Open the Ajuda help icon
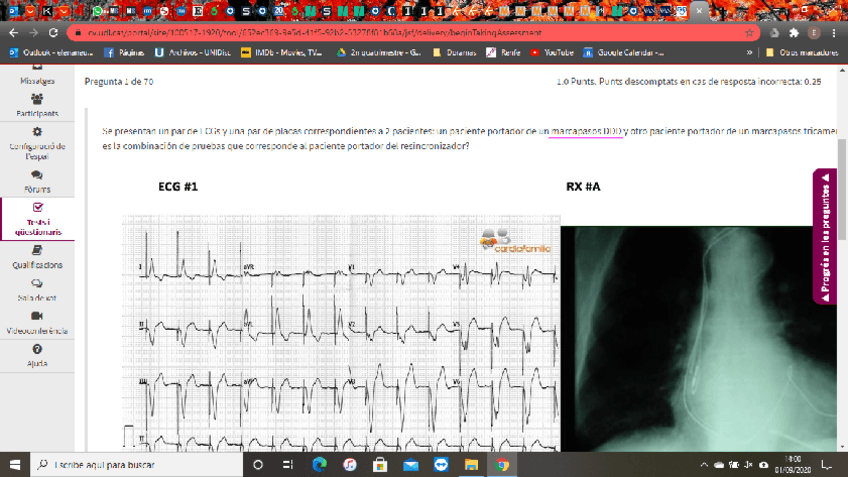The width and height of the screenshot is (848, 477). point(37,350)
